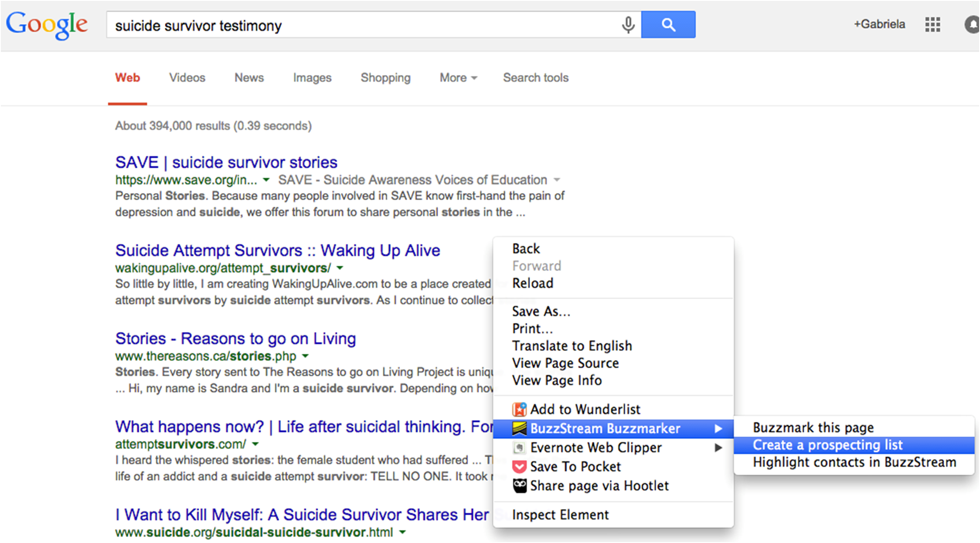Click the Google logo
This screenshot has height=543, width=980.
pos(47,25)
